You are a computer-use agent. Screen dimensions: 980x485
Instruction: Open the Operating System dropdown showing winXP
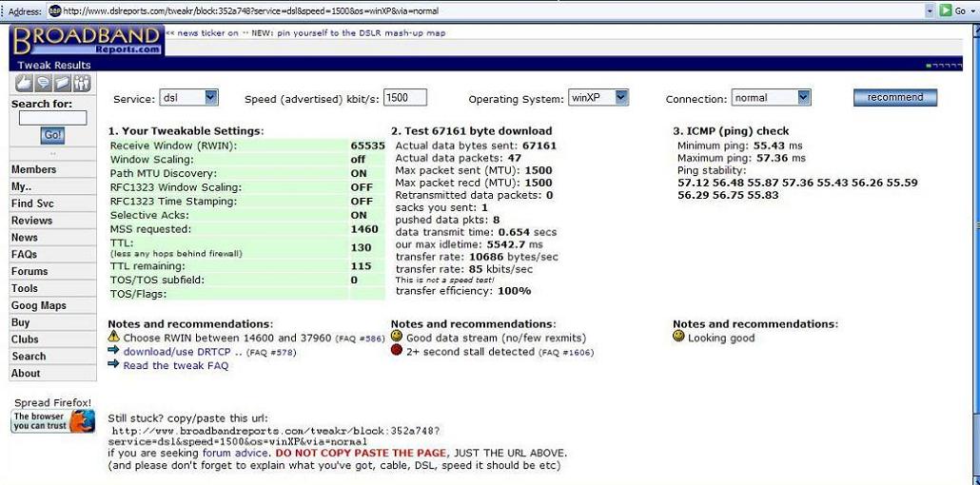coord(598,98)
